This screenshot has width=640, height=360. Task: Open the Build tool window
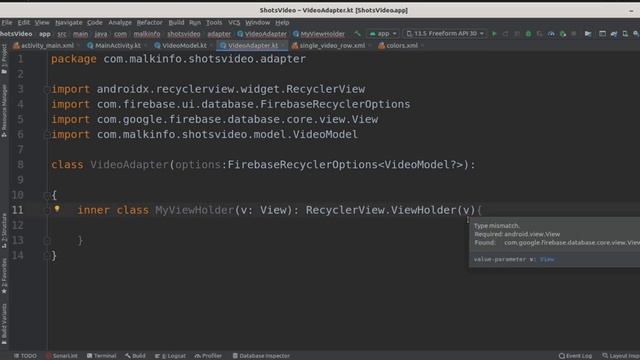[x=135, y=356]
